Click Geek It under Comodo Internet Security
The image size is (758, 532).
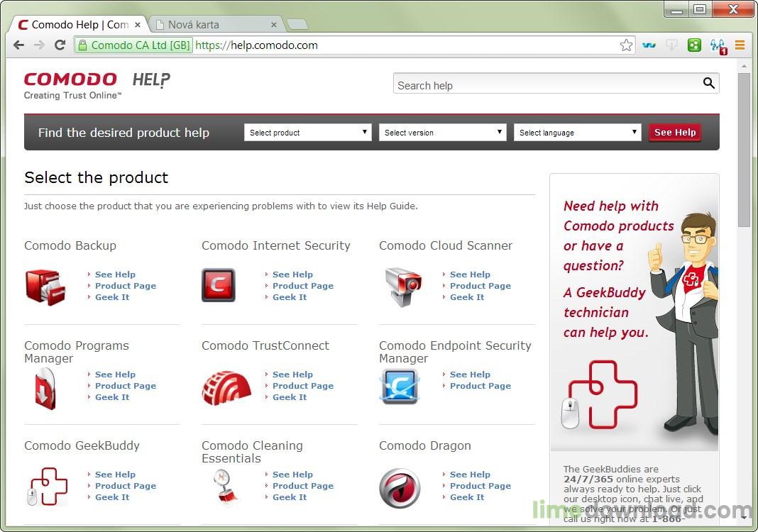click(290, 297)
